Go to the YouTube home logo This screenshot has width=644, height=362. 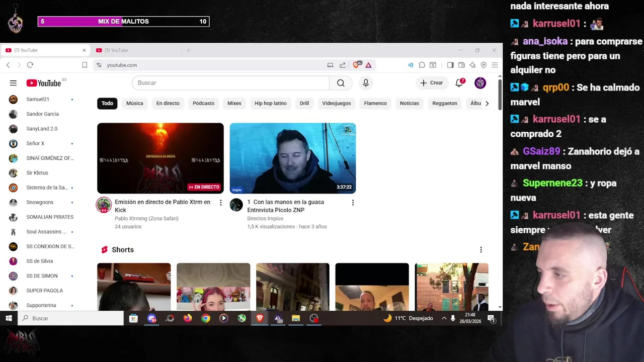pos(44,83)
